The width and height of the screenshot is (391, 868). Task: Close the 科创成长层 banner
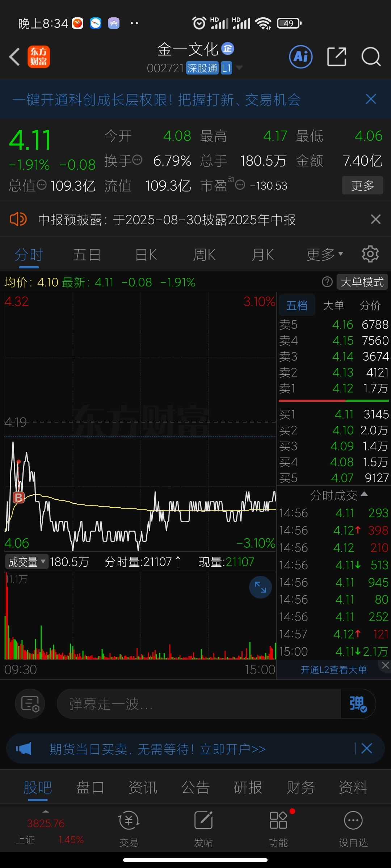pyautogui.click(x=371, y=99)
